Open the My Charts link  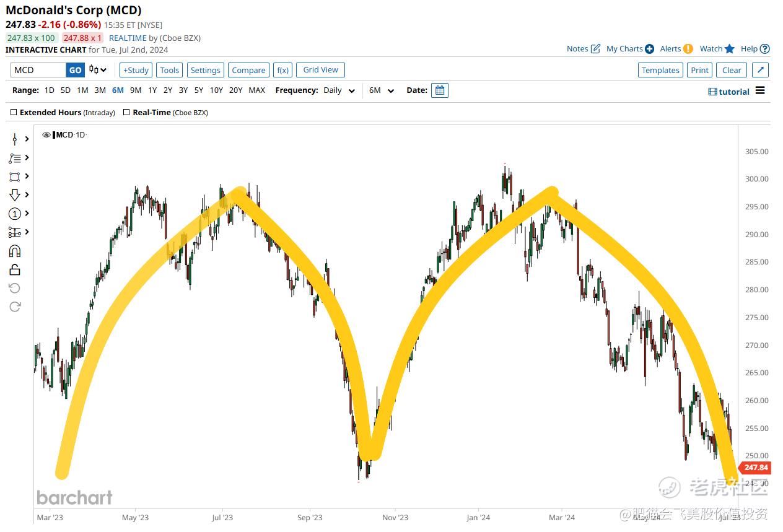pos(624,49)
